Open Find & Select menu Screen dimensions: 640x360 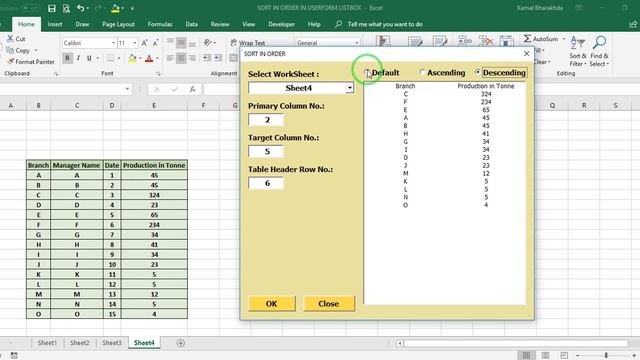click(599, 51)
